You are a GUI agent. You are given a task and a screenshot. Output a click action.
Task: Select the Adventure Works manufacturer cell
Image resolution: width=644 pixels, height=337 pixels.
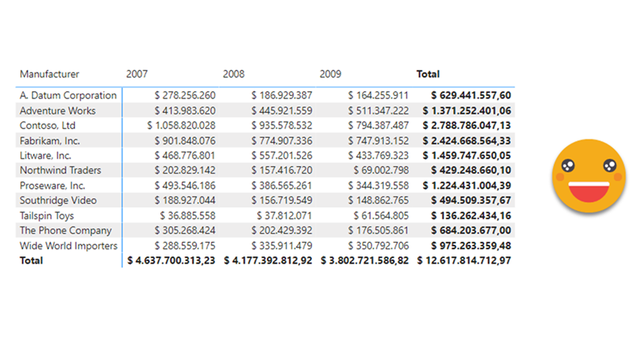(x=57, y=110)
